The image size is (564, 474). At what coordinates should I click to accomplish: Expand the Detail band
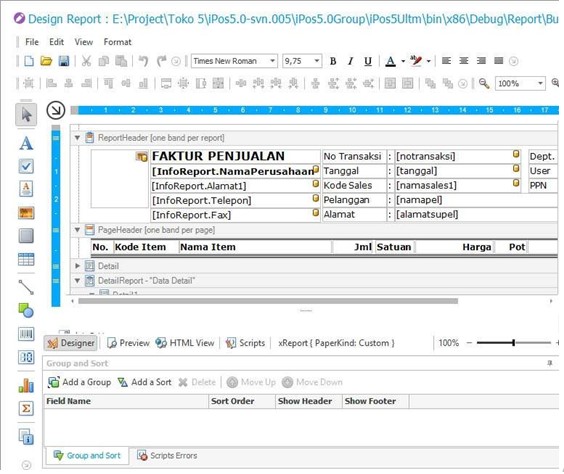[x=77, y=266]
